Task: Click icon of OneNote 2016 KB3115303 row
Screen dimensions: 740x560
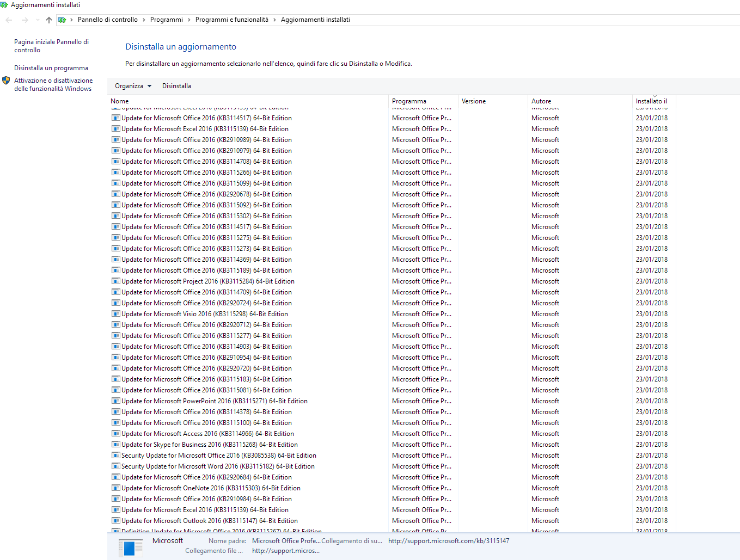Action: tap(115, 488)
